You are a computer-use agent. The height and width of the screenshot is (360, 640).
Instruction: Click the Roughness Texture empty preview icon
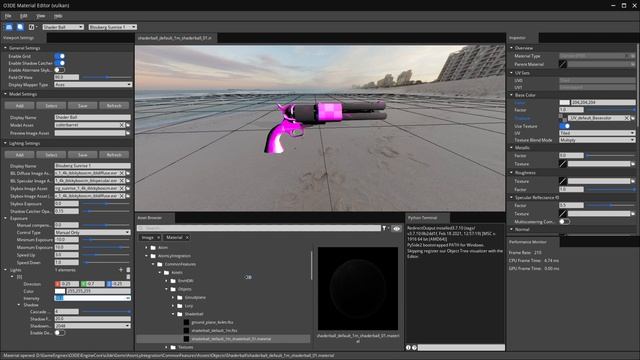pos(563,181)
